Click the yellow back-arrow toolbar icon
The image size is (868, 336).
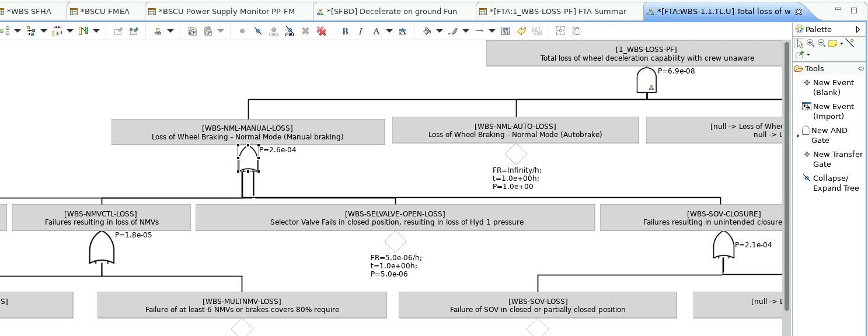(521, 31)
